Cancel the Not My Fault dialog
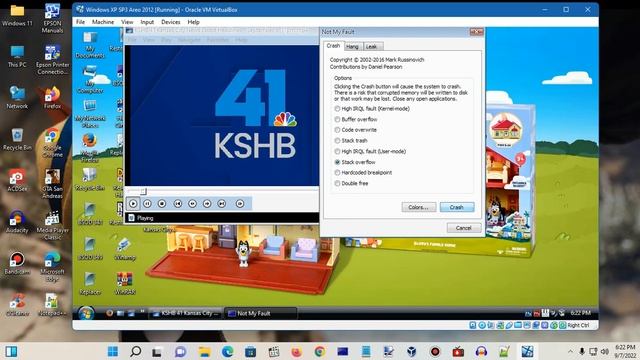Image resolution: width=640 pixels, height=360 pixels. click(x=464, y=228)
